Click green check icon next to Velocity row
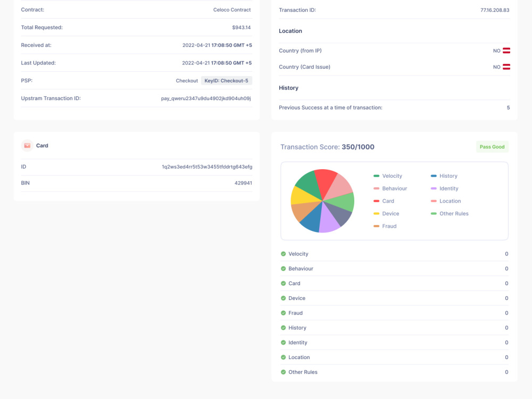The height and width of the screenshot is (399, 532). point(284,254)
